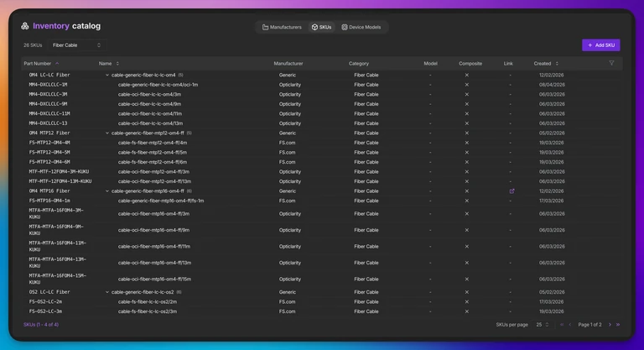Select part number FS-MTP12-OM4-5M
Image resolution: width=644 pixels, height=350 pixels.
point(49,153)
